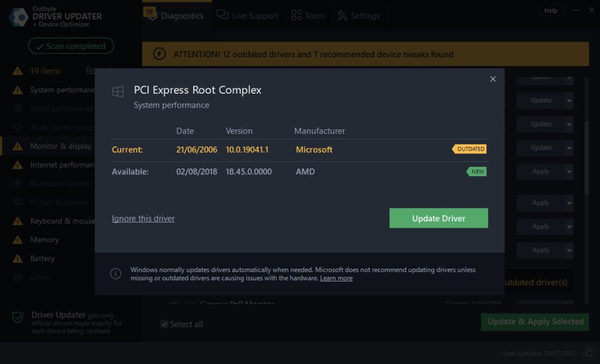Click the Help button

[551, 11]
